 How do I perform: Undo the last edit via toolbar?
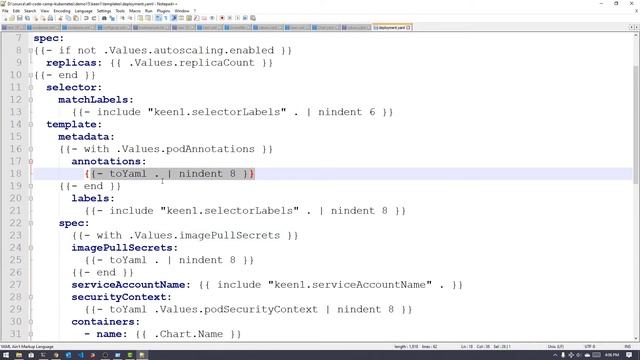click(86, 18)
